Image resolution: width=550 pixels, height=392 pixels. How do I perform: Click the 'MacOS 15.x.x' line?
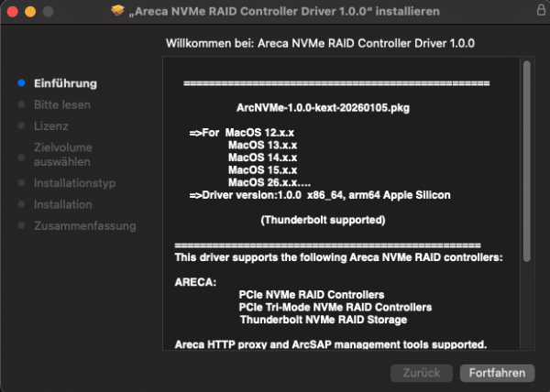[x=263, y=170]
